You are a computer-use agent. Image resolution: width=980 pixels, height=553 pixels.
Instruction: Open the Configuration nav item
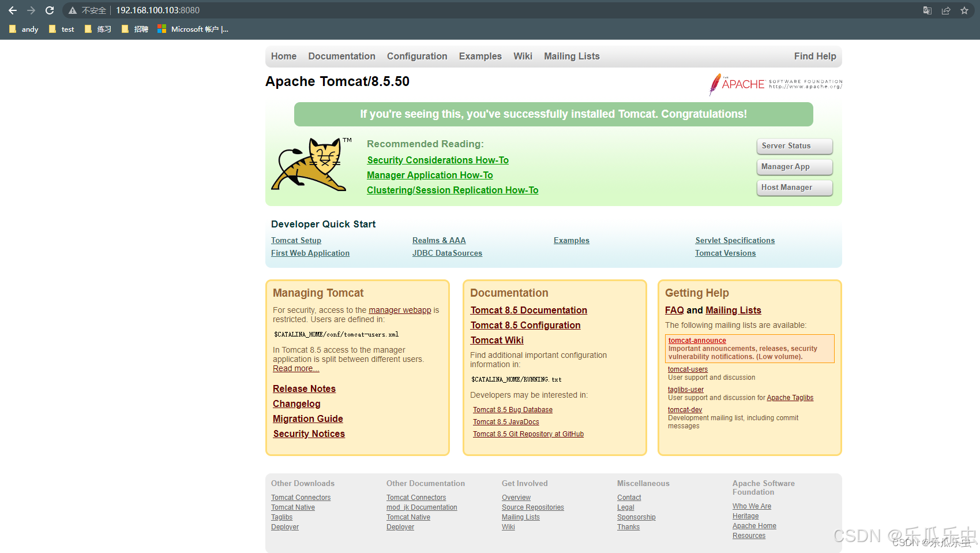(417, 56)
